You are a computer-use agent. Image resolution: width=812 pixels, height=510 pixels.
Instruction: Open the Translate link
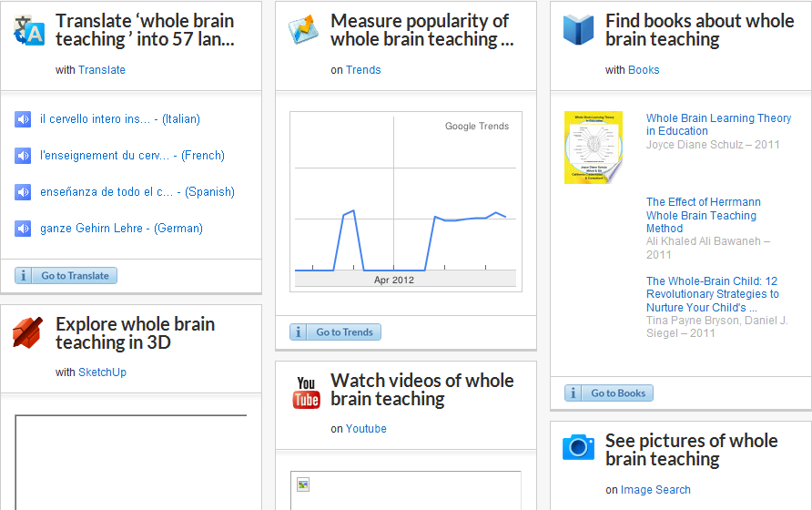pyautogui.click(x=102, y=70)
